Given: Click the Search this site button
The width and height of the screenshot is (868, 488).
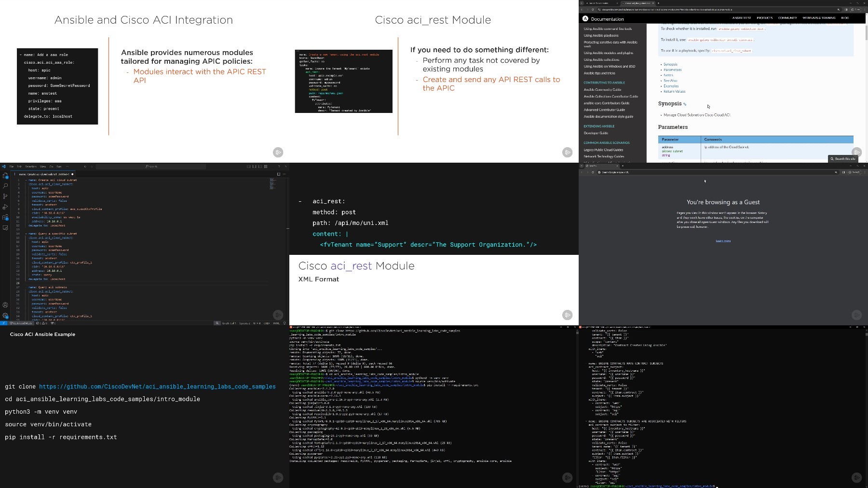Looking at the screenshot, I should coord(842,158).
